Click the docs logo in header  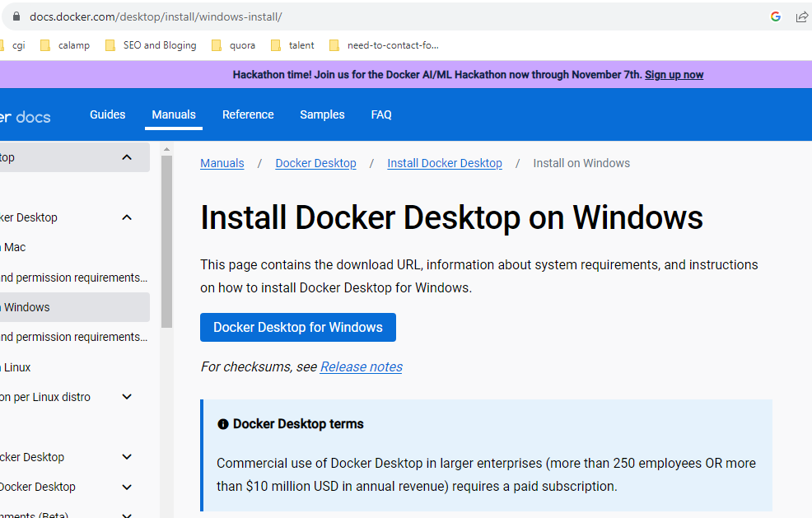coord(26,117)
